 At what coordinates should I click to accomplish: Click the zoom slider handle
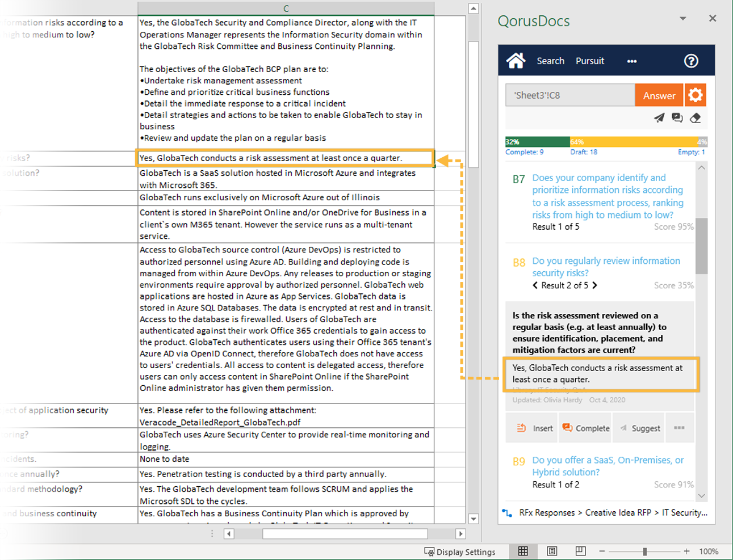pyautogui.click(x=644, y=551)
